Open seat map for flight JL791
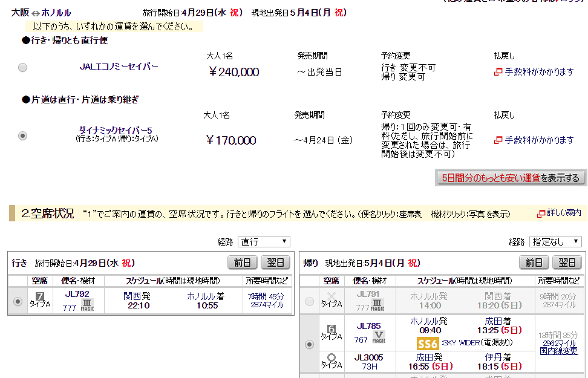Viewport: 588px width, 378px height. pyautogui.click(x=368, y=295)
